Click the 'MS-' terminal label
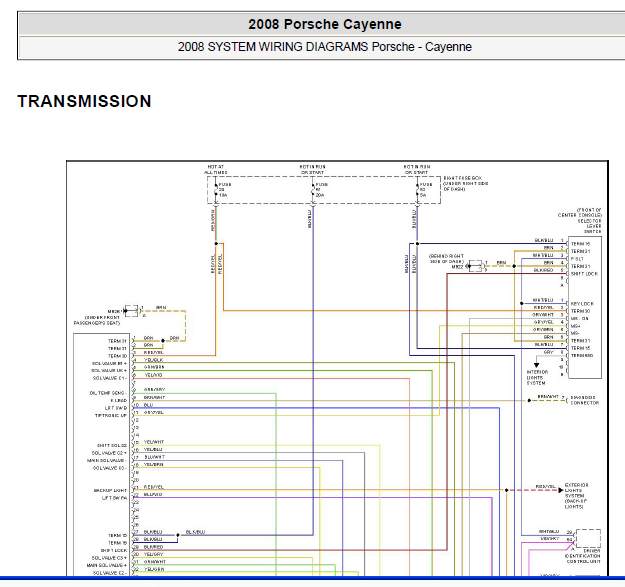Viewport: 625px width, 587px height. 575,333
